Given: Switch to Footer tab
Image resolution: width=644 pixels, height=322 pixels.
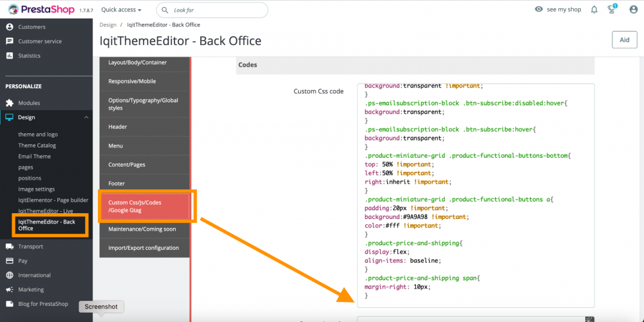Looking at the screenshot, I should pos(144,183).
